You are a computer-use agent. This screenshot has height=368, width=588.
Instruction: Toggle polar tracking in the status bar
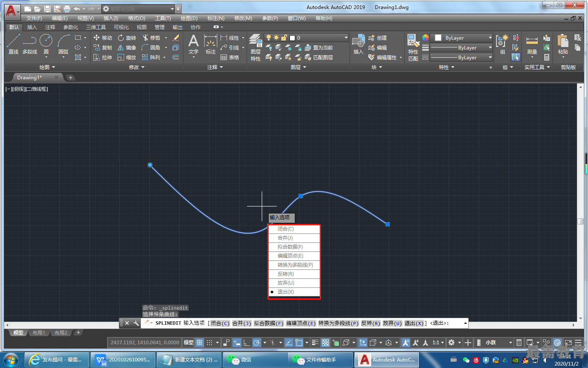click(256, 343)
